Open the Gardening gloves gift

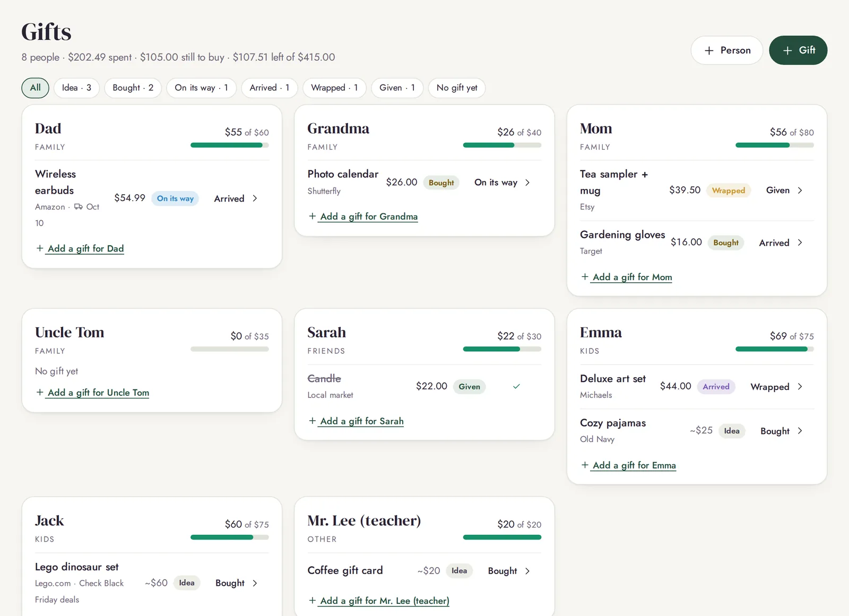pos(622,235)
